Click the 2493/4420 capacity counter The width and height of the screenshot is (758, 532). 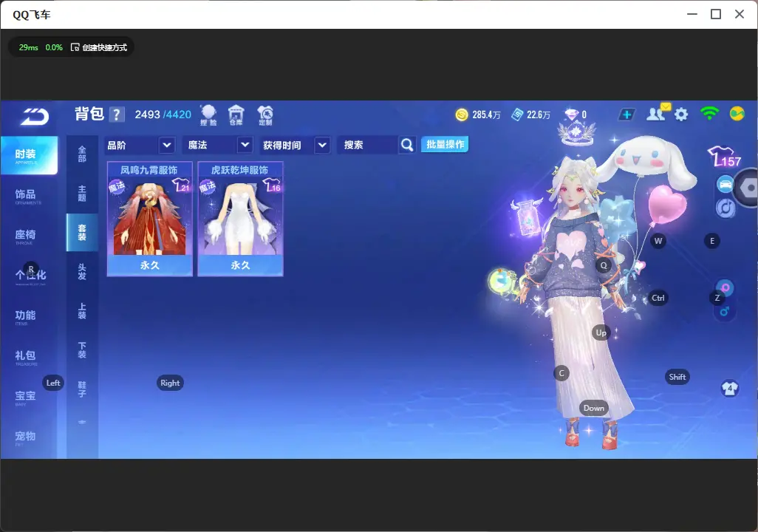[163, 115]
